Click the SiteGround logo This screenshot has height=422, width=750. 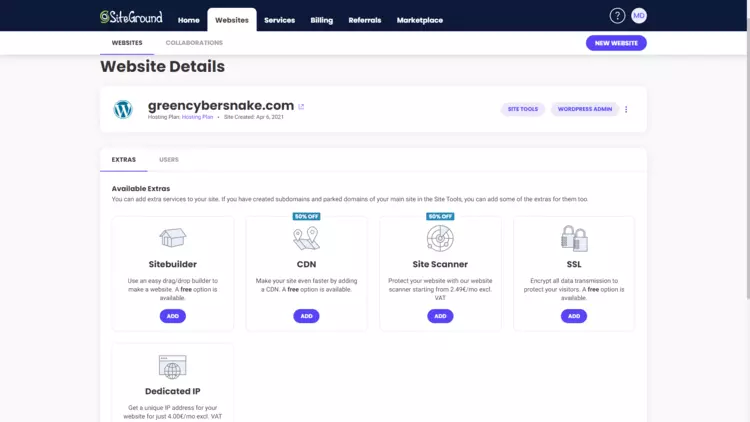pyautogui.click(x=131, y=17)
